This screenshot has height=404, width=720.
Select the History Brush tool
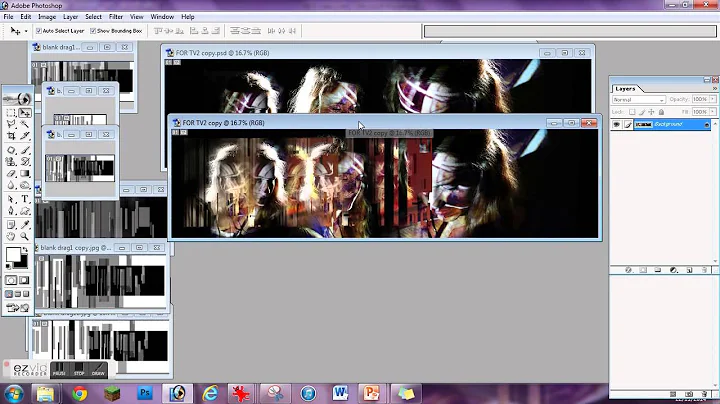click(25, 162)
